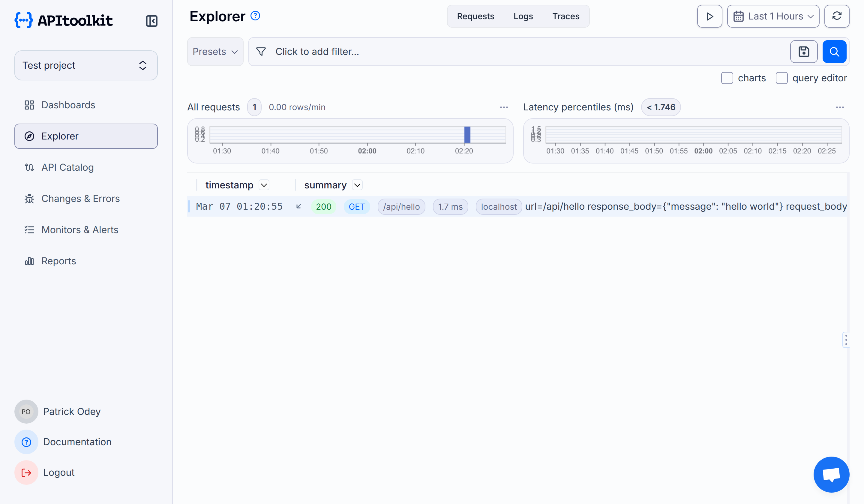Click the Explorer help question-mark icon
Screen dimensions: 864x504
tap(255, 16)
